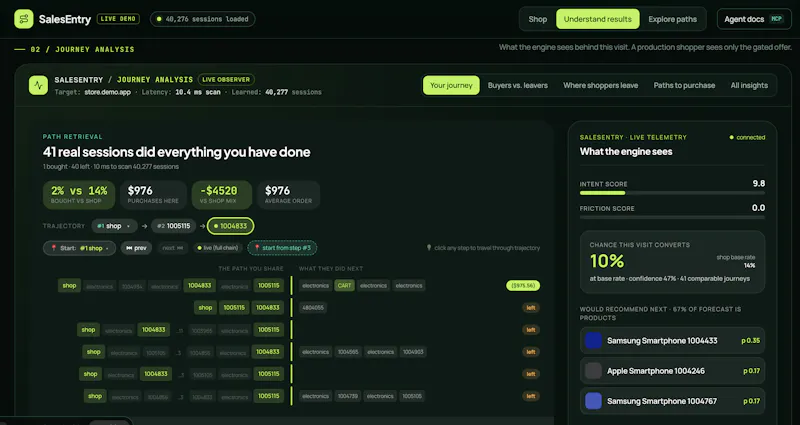Click the 1004739 chip
This screenshot has height=425, width=800.
(x=347, y=396)
